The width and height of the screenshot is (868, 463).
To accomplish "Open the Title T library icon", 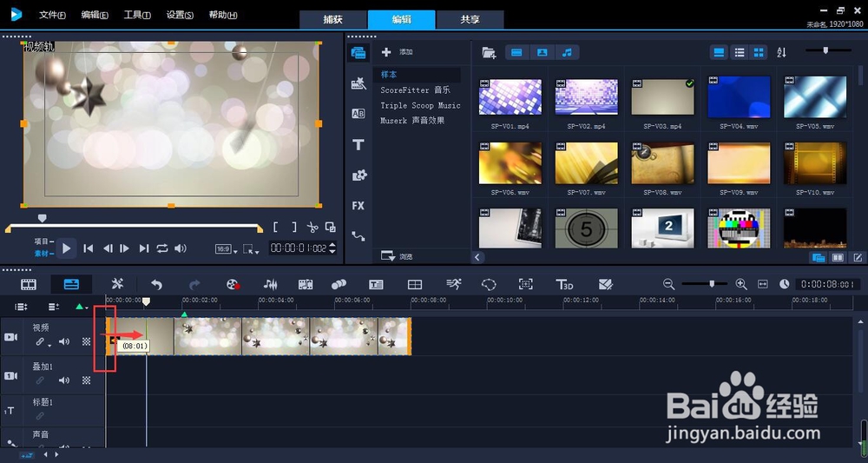I will click(358, 144).
